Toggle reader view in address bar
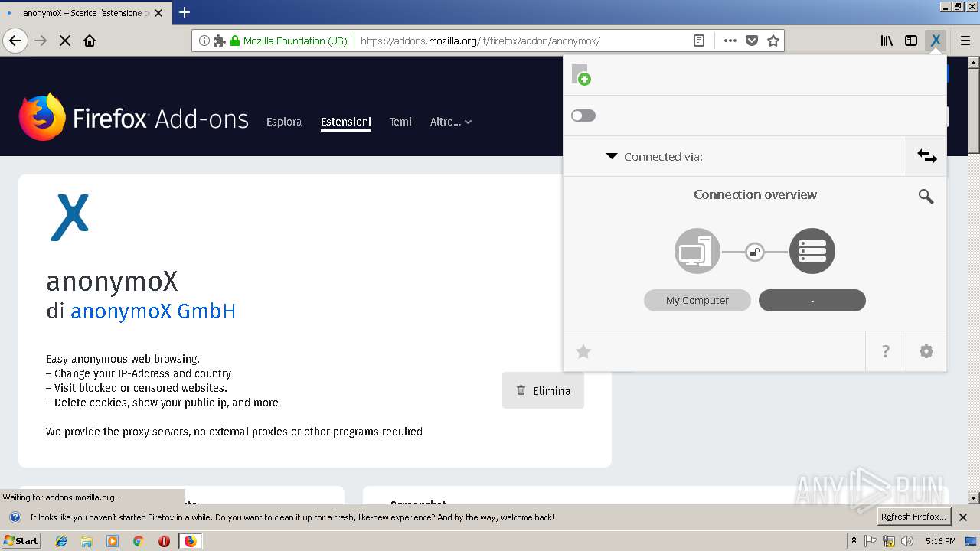980x551 pixels. pos(699,41)
